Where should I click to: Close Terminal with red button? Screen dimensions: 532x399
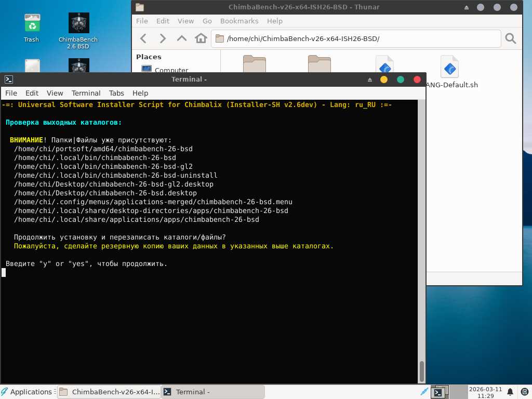click(417, 79)
